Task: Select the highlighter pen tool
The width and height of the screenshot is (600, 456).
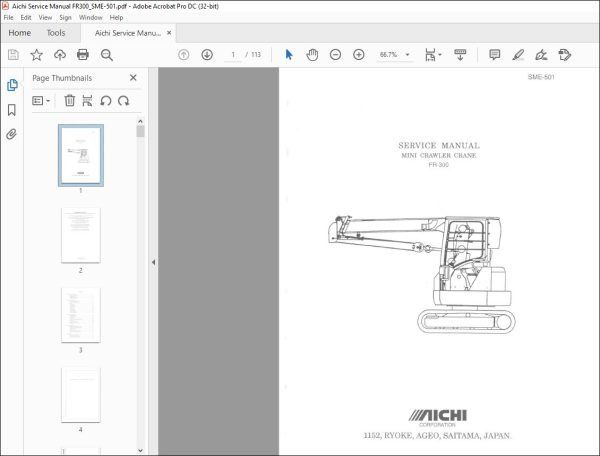Action: (x=518, y=55)
